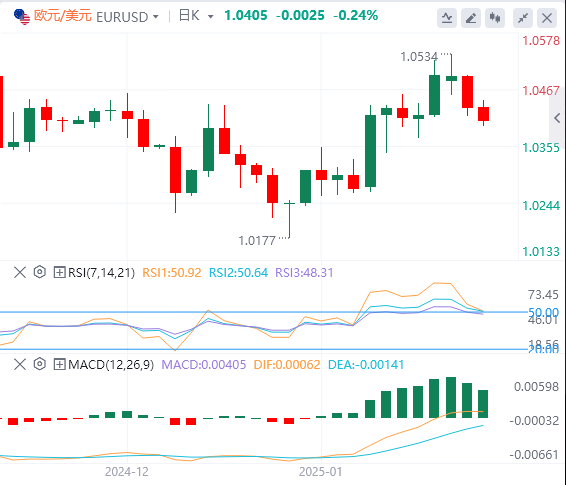Toggle the RSI panel plus box
Viewport: 566px width, 485px height.
59,272
